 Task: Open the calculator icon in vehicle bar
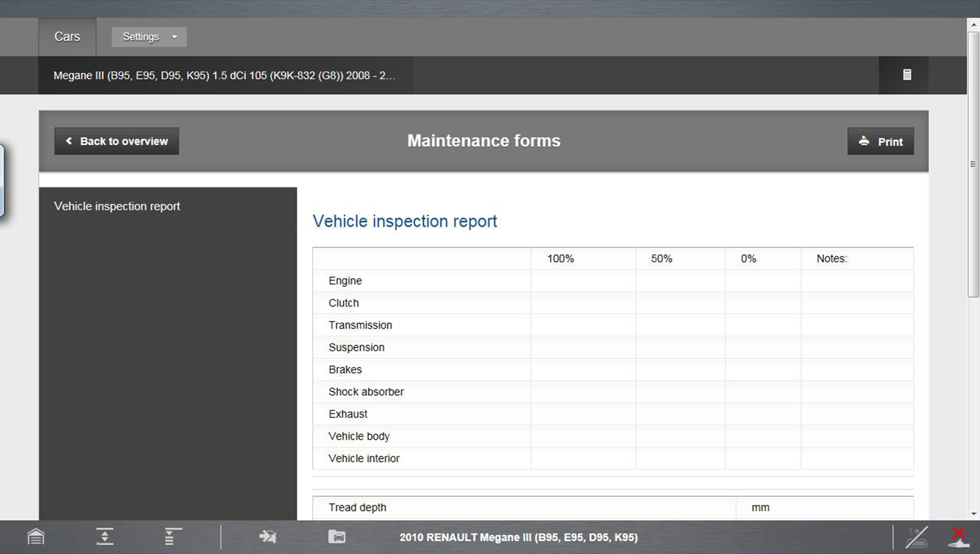coord(907,75)
